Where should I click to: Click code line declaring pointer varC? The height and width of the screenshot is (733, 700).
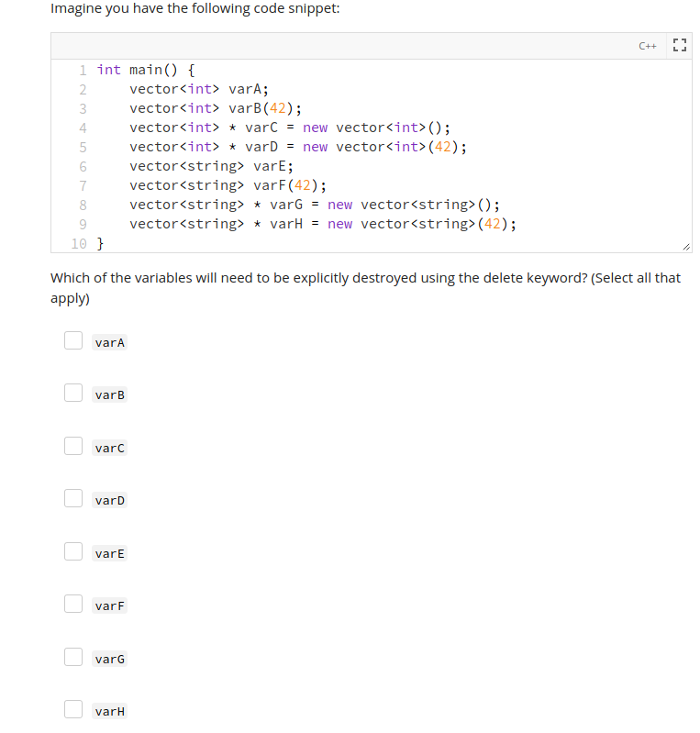[x=290, y=128]
